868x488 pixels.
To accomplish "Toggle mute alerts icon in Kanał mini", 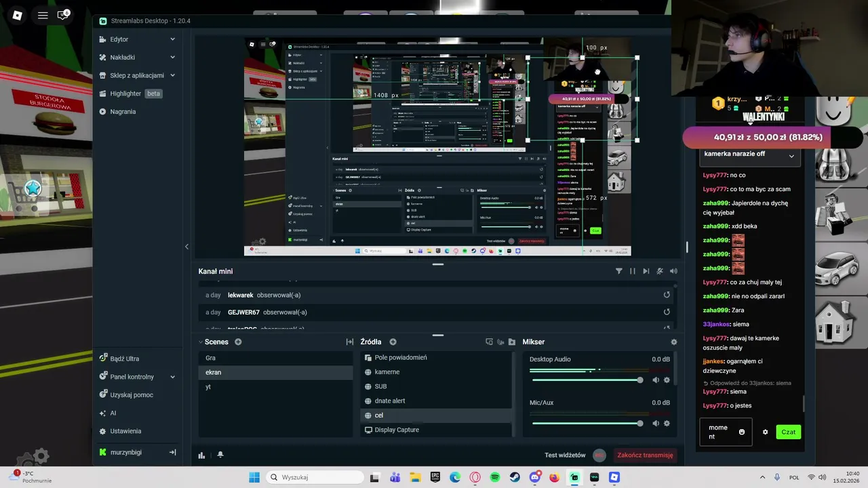I will [x=660, y=271].
